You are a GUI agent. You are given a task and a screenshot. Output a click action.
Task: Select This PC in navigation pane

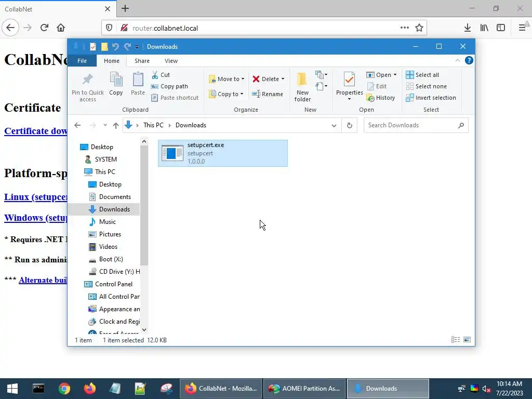point(104,172)
